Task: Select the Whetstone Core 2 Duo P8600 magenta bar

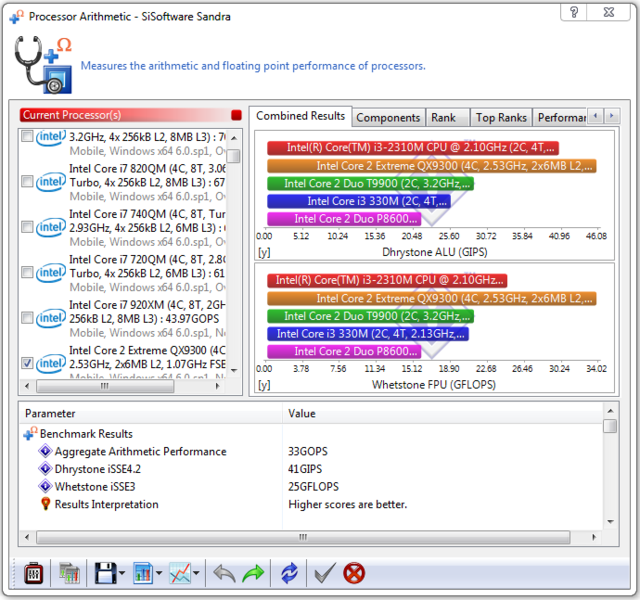Action: coord(344,351)
